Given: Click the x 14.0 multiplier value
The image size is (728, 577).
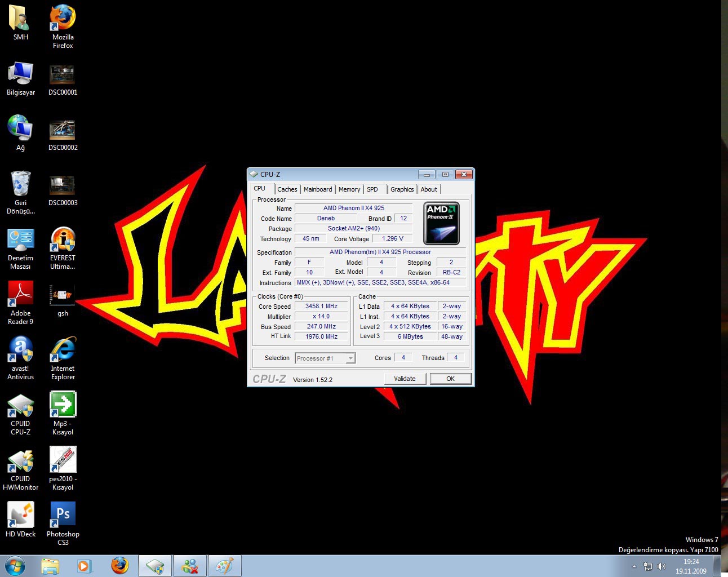Looking at the screenshot, I should [322, 316].
